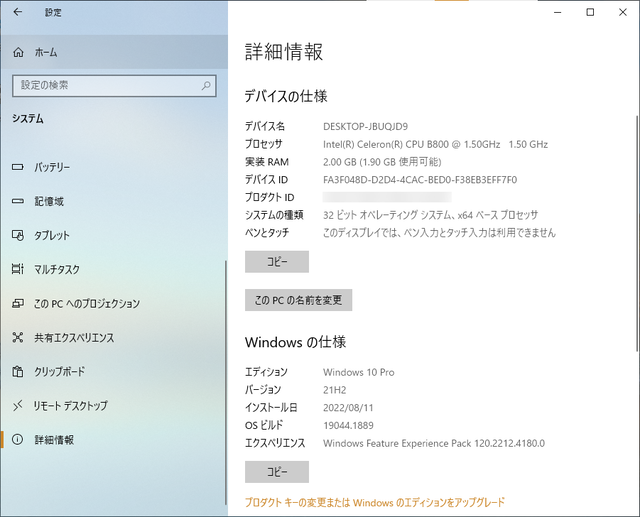Viewport: 640px width, 517px height.
Task: Open クリップボード settings page
Action: click(x=113, y=372)
